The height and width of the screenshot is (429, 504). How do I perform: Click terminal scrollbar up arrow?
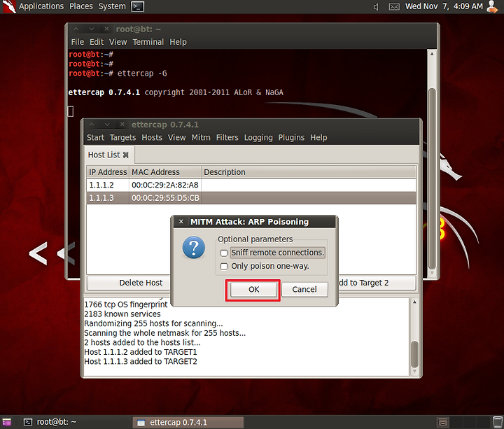432,54
